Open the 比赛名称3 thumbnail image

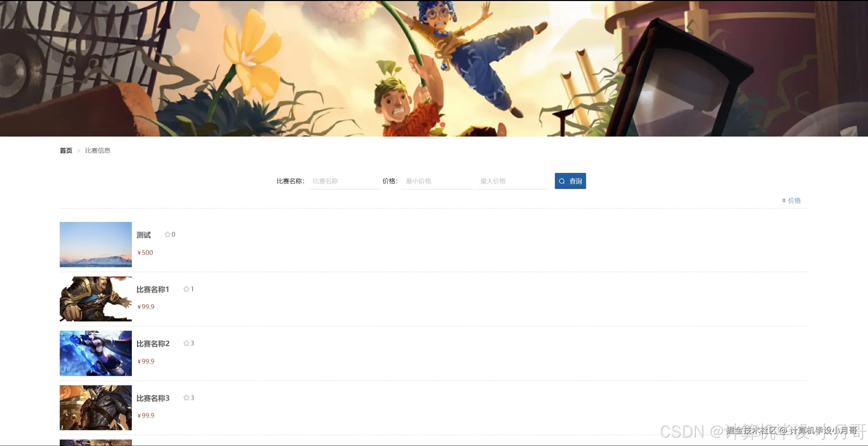pos(96,408)
